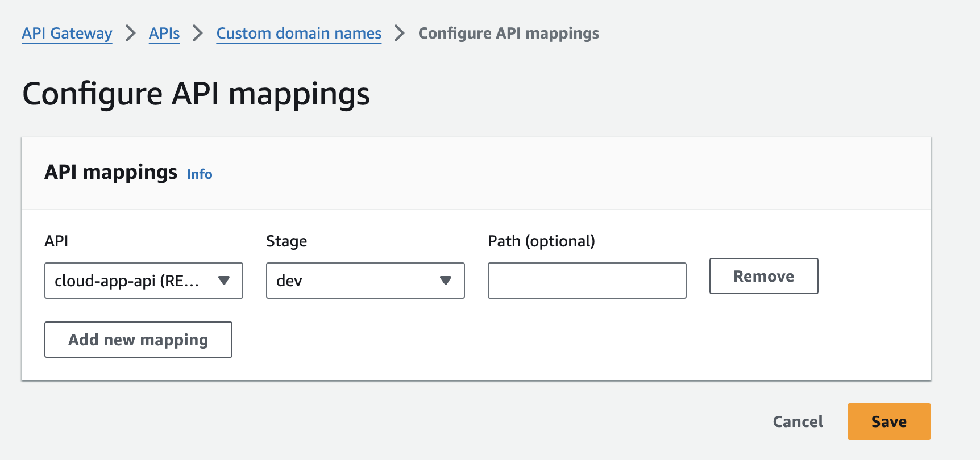Click the Configure API mappings breadcrumb text
980x460 pixels.
coord(509,34)
